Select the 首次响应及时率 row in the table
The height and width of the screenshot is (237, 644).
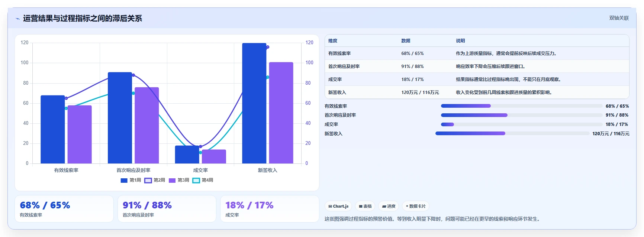tap(477, 66)
